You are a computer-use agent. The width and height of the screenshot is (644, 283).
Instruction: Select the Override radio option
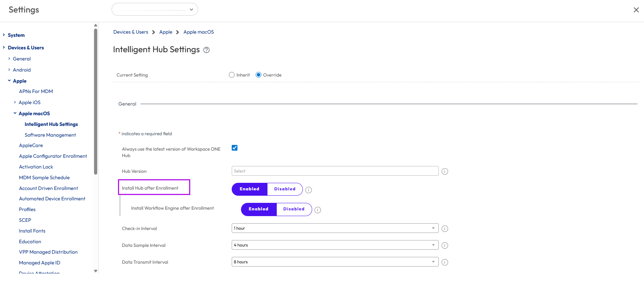[259, 75]
